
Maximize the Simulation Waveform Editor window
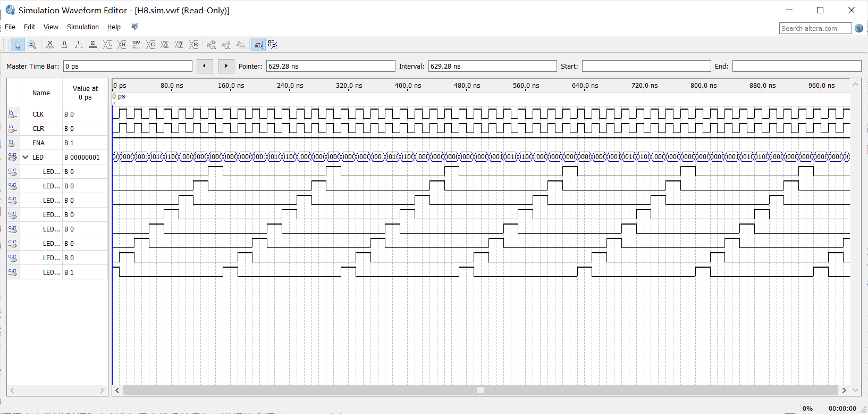coord(820,10)
